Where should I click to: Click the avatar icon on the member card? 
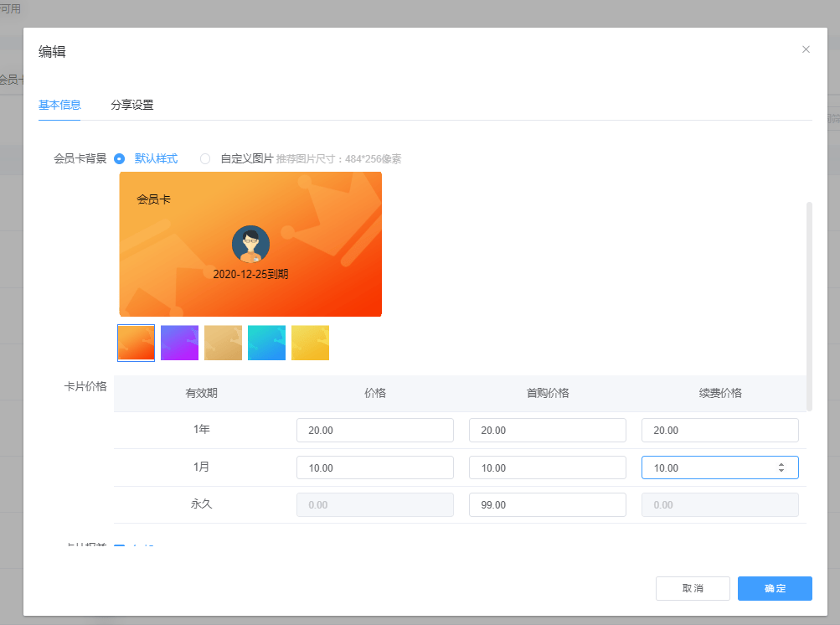pos(250,244)
